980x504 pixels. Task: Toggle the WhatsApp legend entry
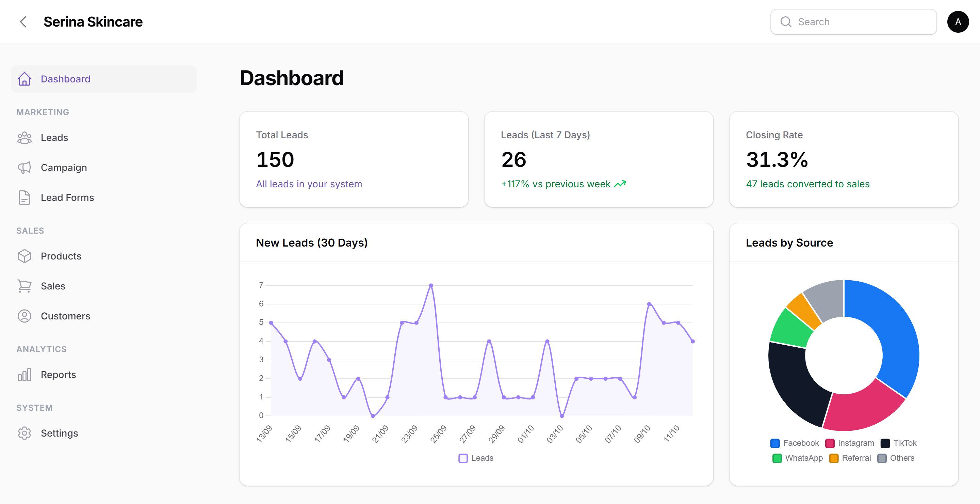pos(797,458)
